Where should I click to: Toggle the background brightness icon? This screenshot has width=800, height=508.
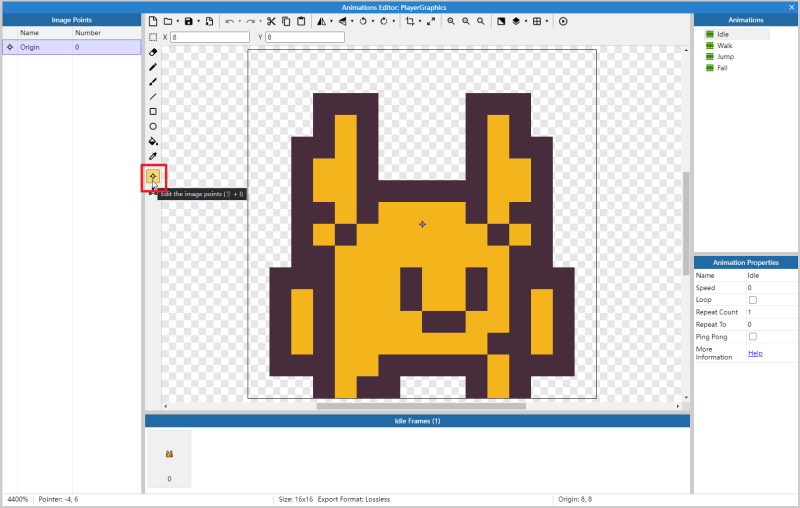[501, 21]
